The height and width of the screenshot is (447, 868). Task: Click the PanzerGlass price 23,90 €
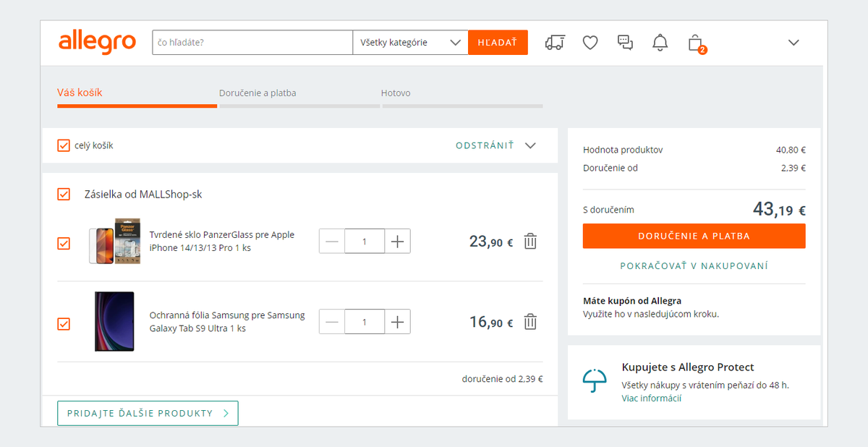[491, 242]
